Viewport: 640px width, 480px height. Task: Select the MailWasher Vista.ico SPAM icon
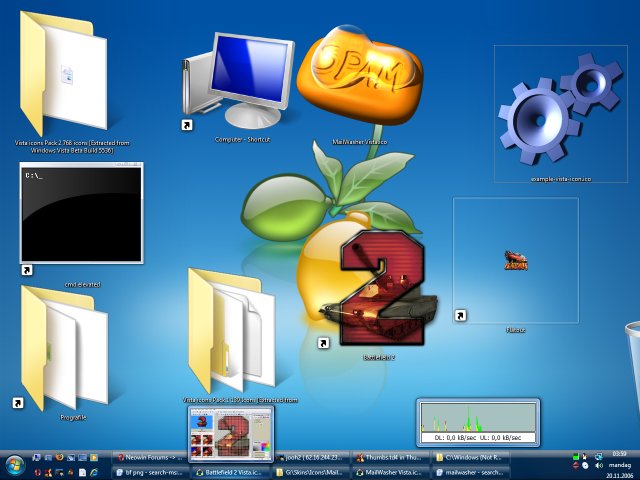359,76
